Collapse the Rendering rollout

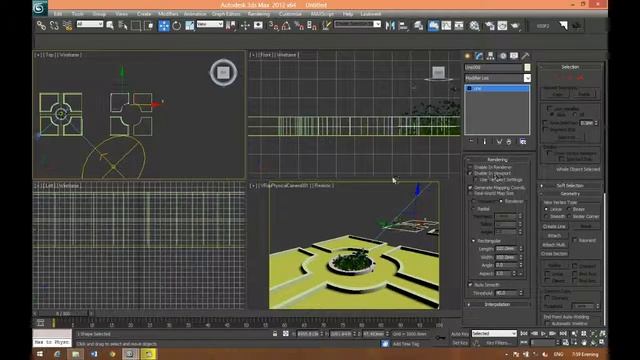tap(497, 160)
